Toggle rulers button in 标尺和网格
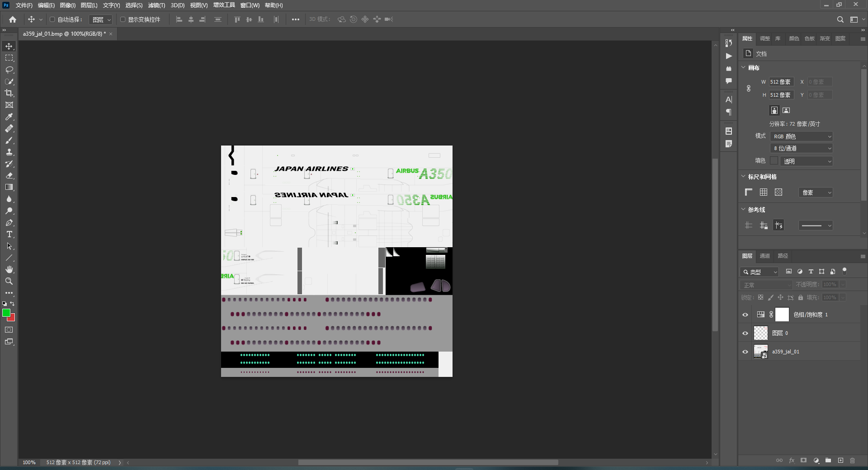 point(749,192)
